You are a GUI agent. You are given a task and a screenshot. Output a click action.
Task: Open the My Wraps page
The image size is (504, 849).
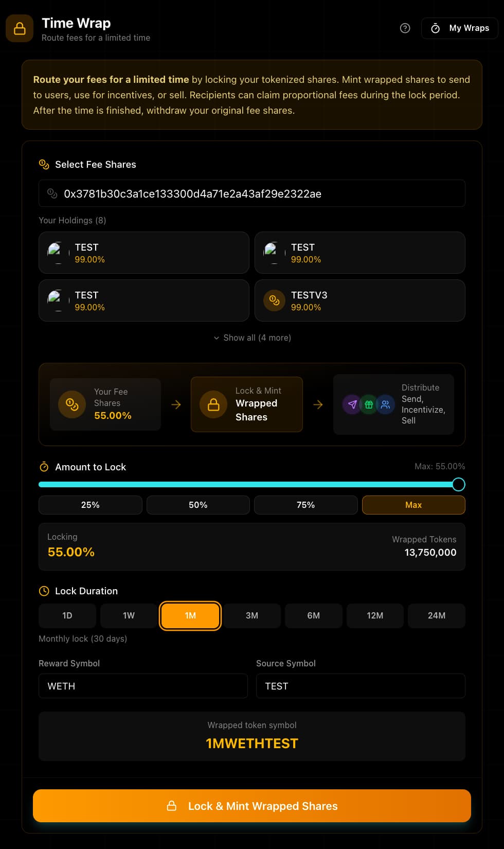click(460, 28)
